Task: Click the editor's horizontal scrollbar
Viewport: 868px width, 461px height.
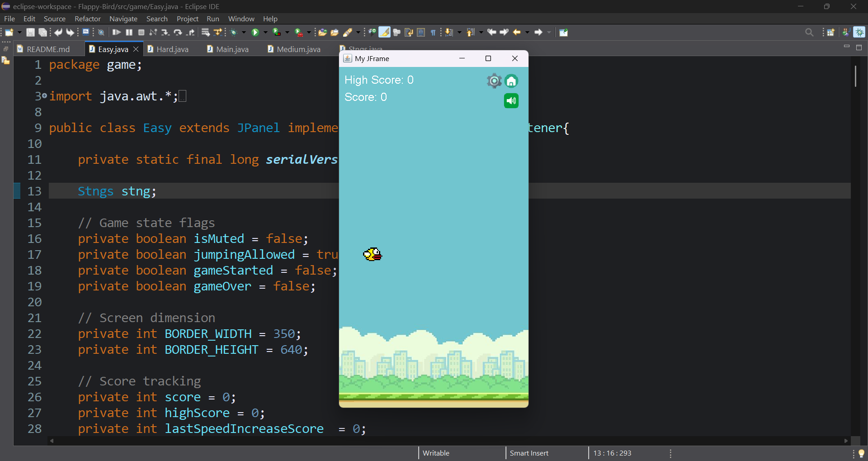Action: [x=448, y=441]
